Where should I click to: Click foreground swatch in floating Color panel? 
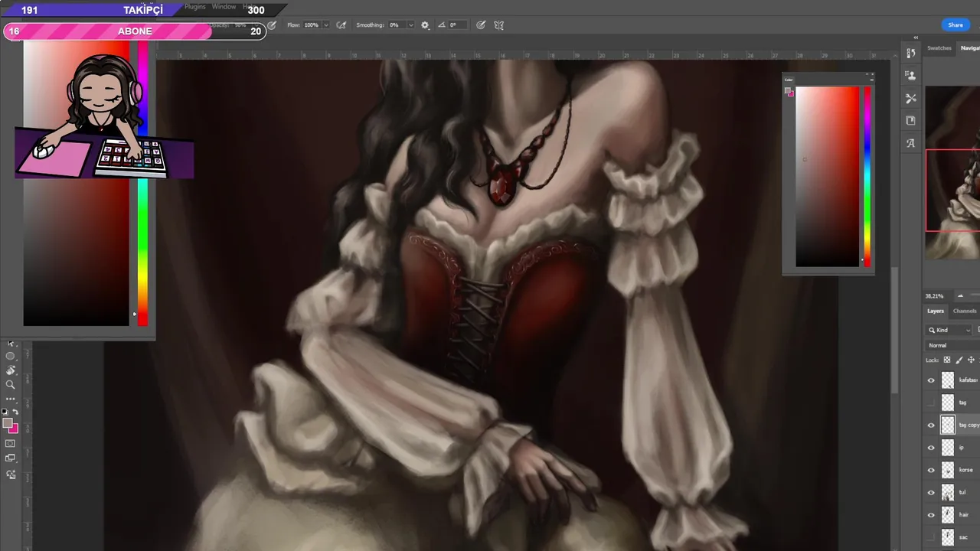[x=787, y=90]
